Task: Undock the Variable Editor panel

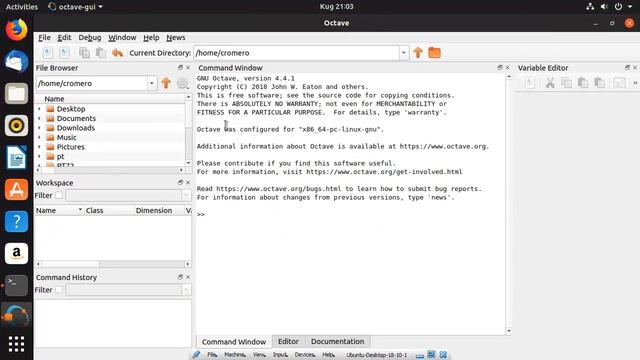Action: 627,67
